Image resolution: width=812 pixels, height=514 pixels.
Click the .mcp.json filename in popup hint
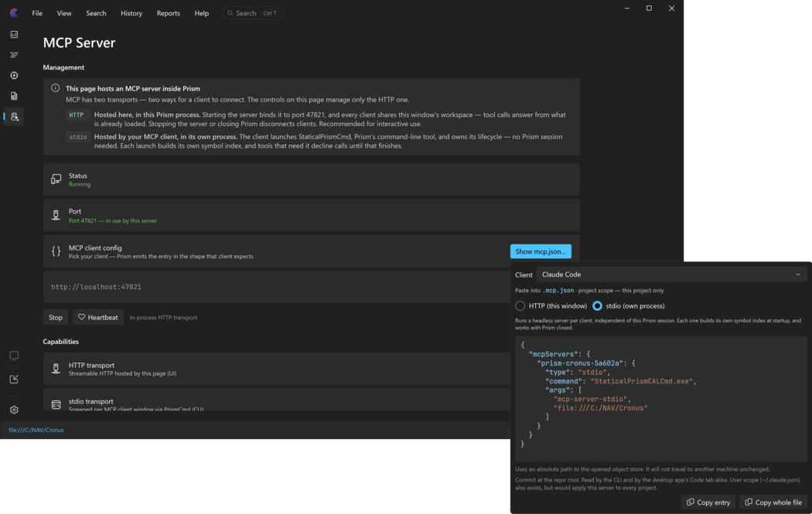558,291
